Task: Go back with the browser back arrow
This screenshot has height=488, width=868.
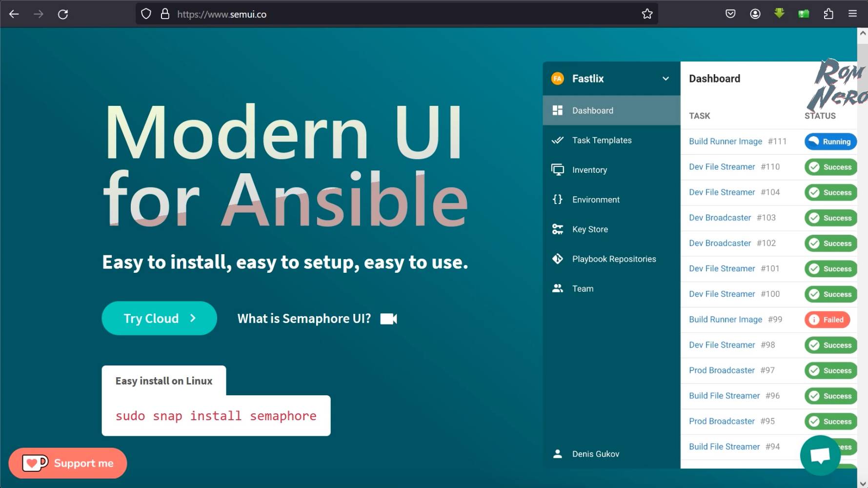Action: (14, 14)
